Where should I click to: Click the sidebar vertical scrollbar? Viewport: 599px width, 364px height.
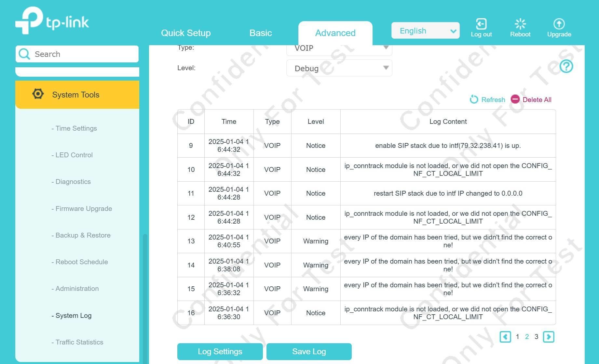(x=145, y=298)
